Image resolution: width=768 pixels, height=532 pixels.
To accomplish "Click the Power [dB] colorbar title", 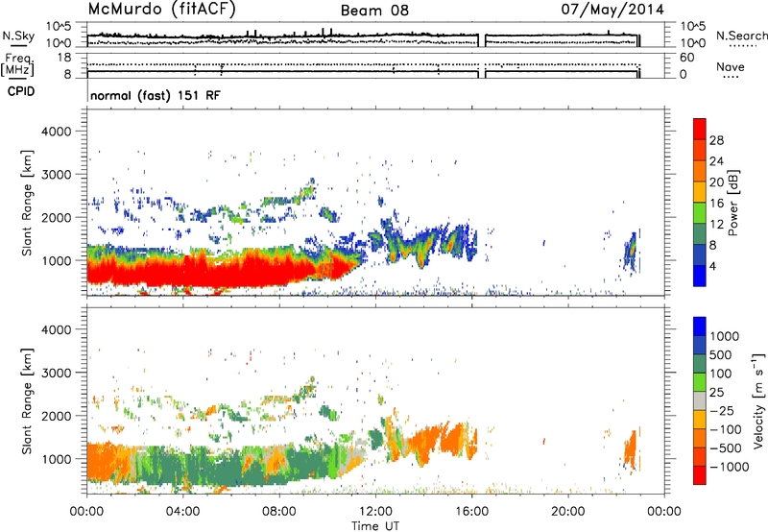I will (x=732, y=203).
